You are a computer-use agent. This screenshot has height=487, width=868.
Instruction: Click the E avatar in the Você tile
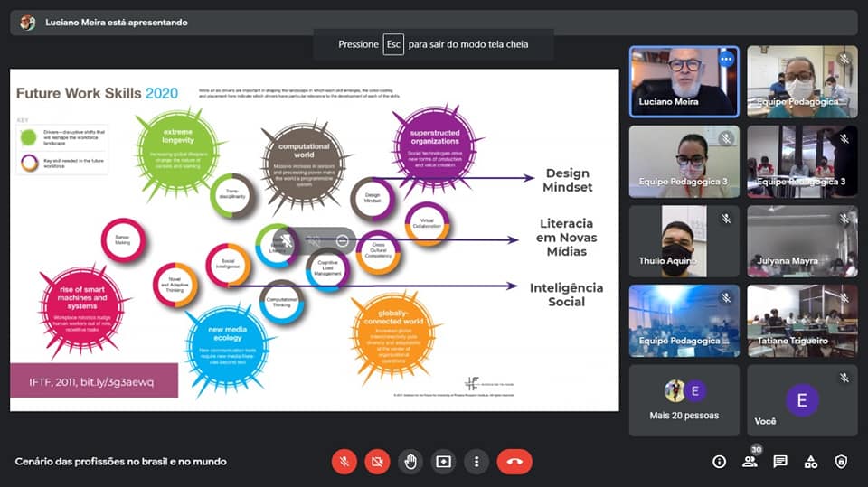point(802,400)
